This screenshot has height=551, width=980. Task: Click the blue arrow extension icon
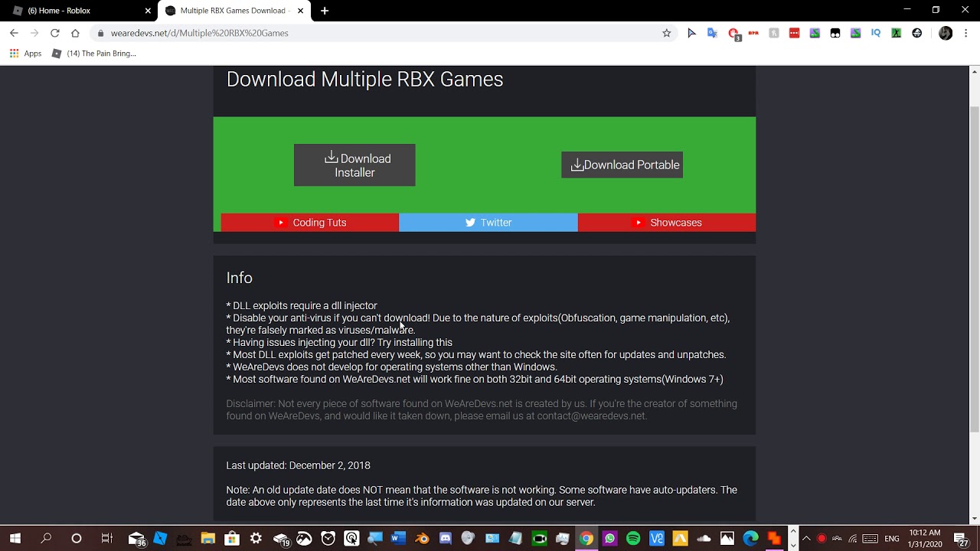tap(691, 33)
